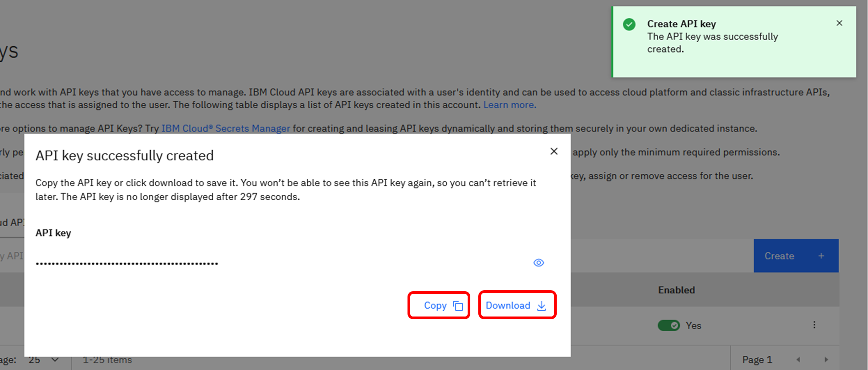
Task: Click the Copy text label
Action: click(435, 305)
